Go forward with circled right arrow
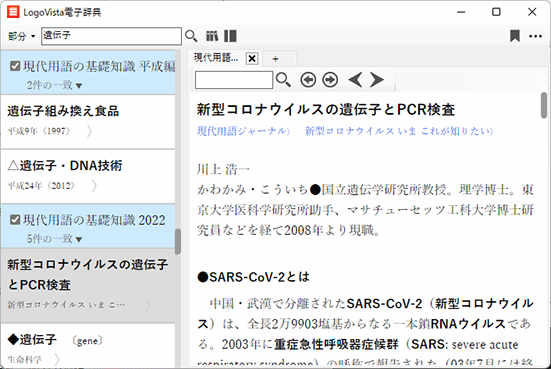The width and height of the screenshot is (551, 369). (330, 80)
